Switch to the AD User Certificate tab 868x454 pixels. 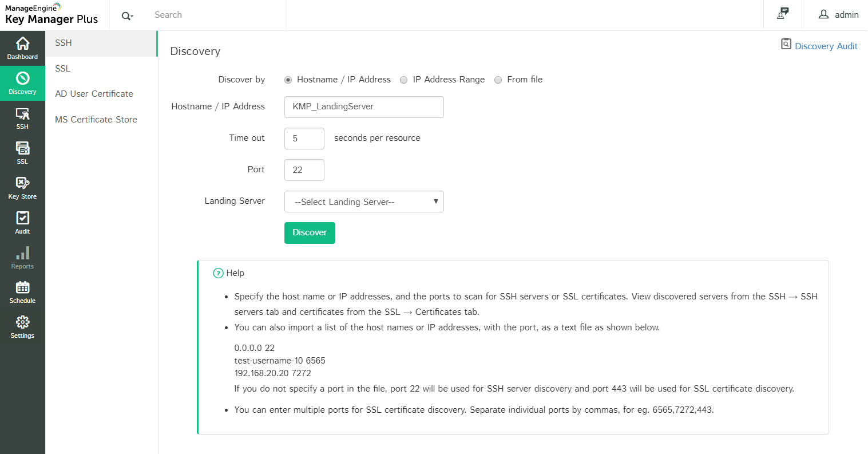point(94,94)
